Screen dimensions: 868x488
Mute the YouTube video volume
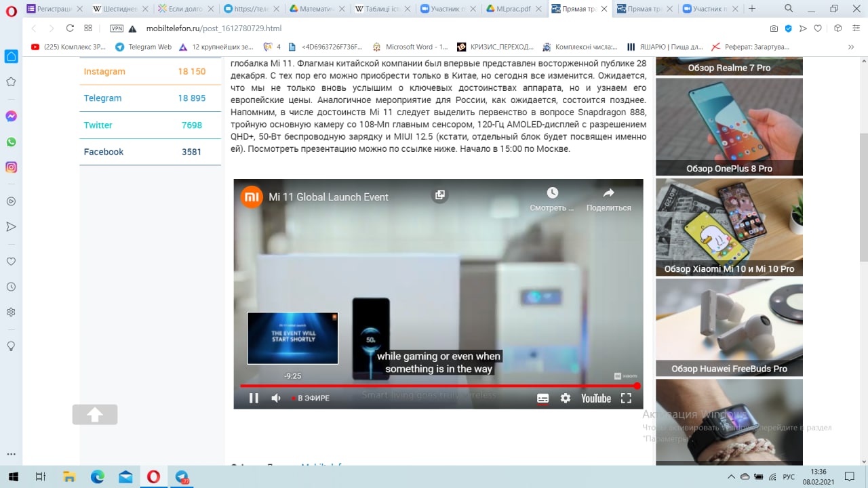point(276,399)
